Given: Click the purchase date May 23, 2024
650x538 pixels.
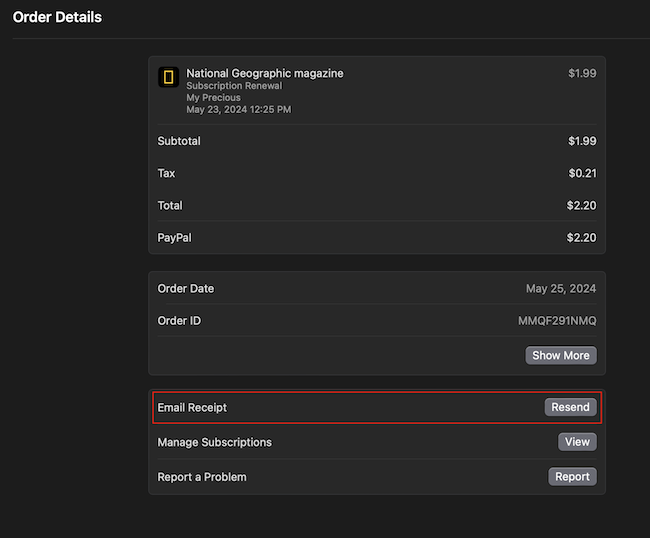Looking at the screenshot, I should click(x=238, y=110).
